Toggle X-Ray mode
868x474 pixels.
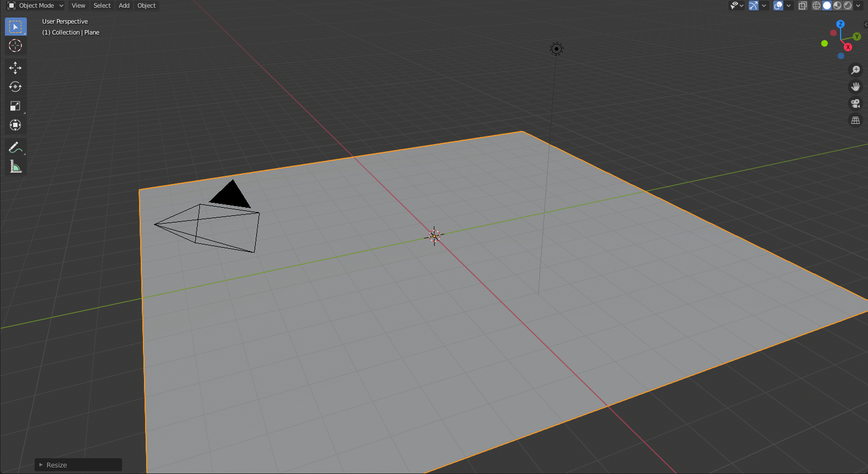pos(803,5)
